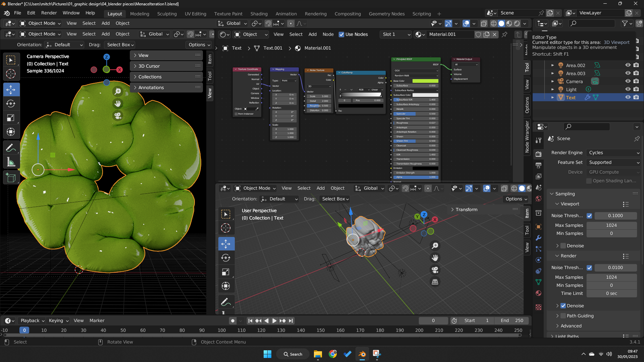Viewport: 644px width, 362px height.
Task: Click the Options button in the viewport header
Action: 199,45
